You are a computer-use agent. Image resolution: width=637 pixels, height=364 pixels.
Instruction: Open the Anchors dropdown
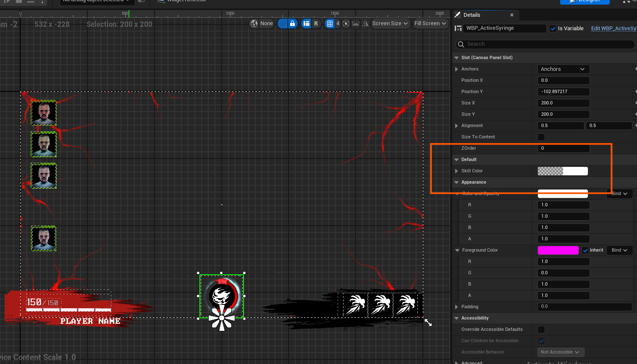pos(564,69)
